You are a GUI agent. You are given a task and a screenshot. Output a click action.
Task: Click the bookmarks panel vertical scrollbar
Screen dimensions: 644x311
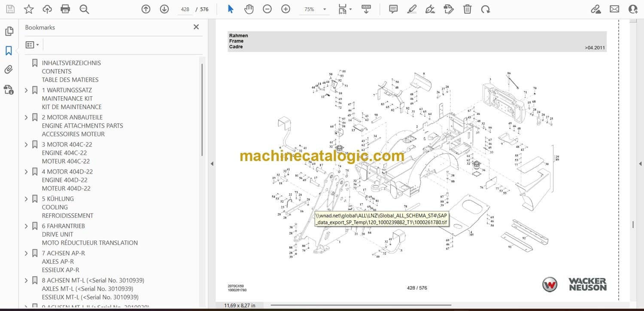(x=202, y=110)
